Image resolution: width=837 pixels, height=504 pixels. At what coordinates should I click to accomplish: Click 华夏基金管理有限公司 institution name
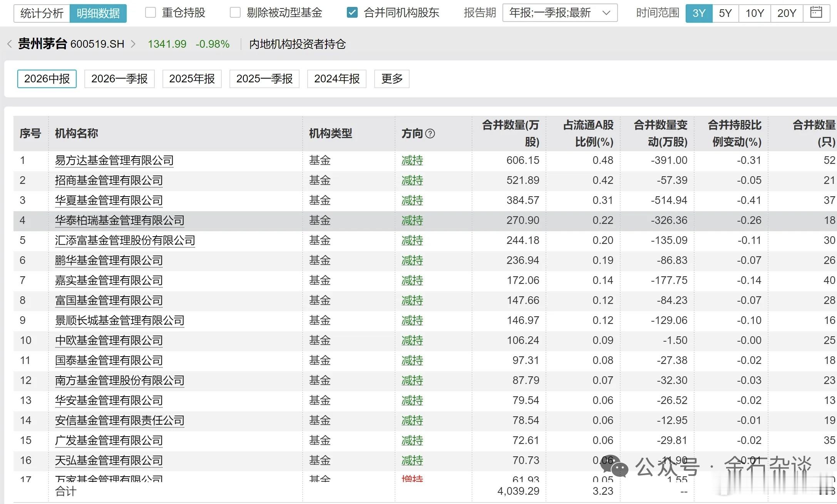pyautogui.click(x=109, y=200)
